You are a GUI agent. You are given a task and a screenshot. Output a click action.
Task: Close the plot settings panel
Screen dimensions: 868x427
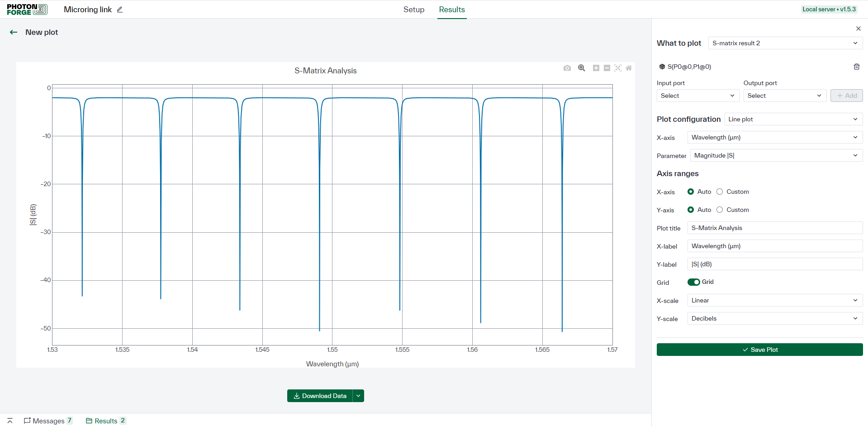coord(859,29)
